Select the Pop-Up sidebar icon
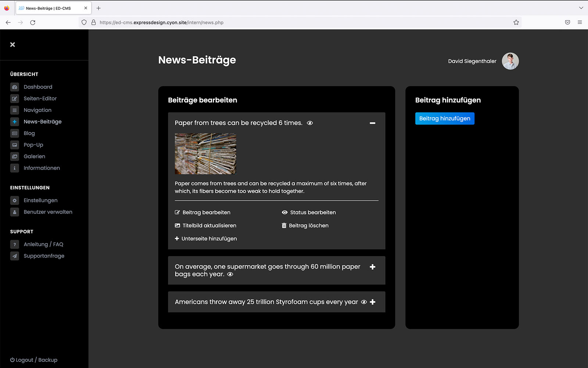 (x=15, y=145)
